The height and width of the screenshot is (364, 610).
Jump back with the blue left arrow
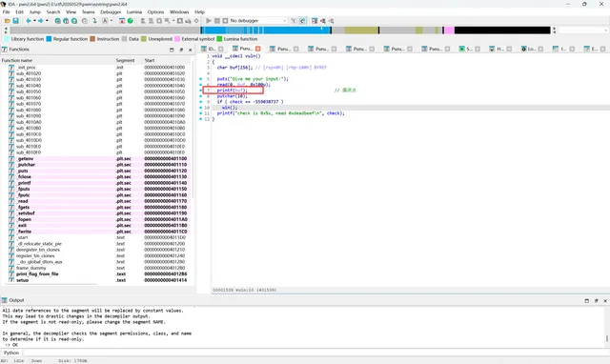29,21
